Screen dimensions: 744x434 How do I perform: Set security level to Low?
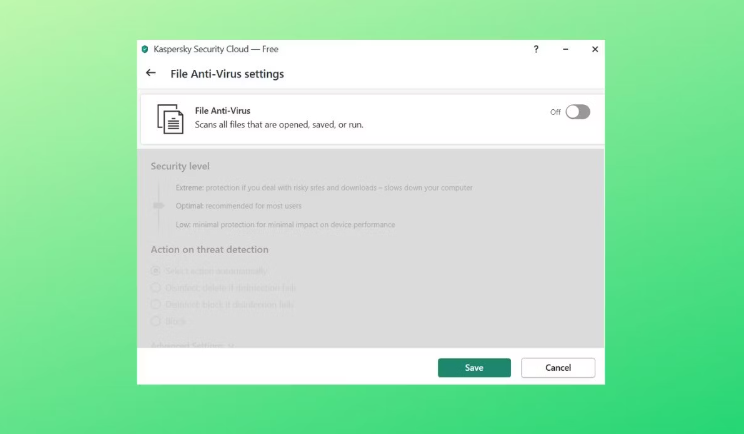(x=183, y=225)
